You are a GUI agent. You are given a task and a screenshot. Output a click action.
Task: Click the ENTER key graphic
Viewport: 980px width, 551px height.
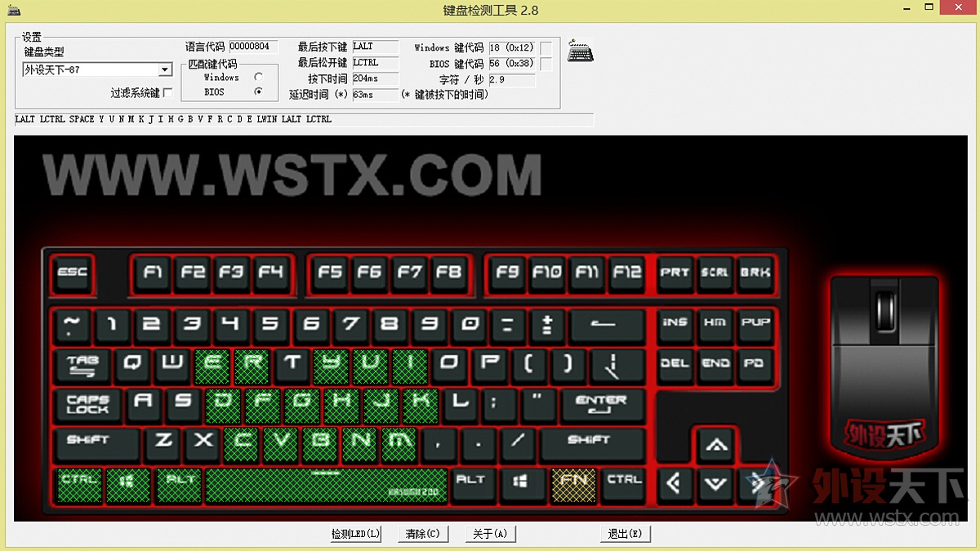[x=602, y=405]
